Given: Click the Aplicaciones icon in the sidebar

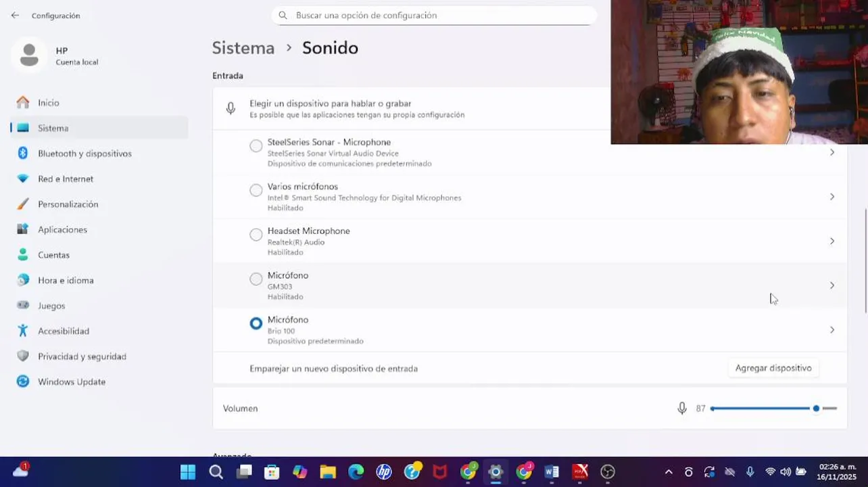Looking at the screenshot, I should click(x=23, y=229).
